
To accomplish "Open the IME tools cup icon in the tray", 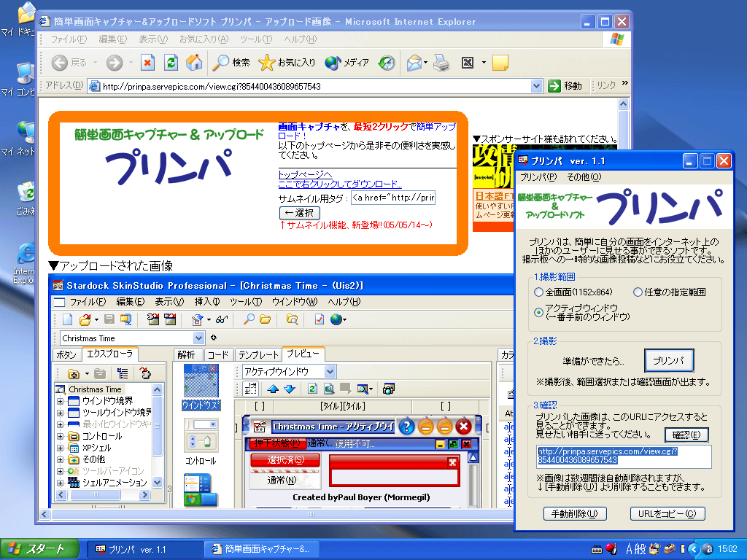I will click(655, 549).
